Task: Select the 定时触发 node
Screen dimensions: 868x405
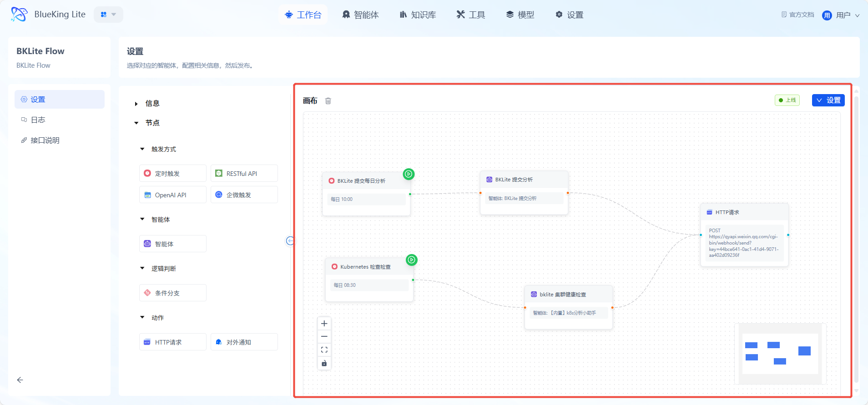Action: coord(173,173)
